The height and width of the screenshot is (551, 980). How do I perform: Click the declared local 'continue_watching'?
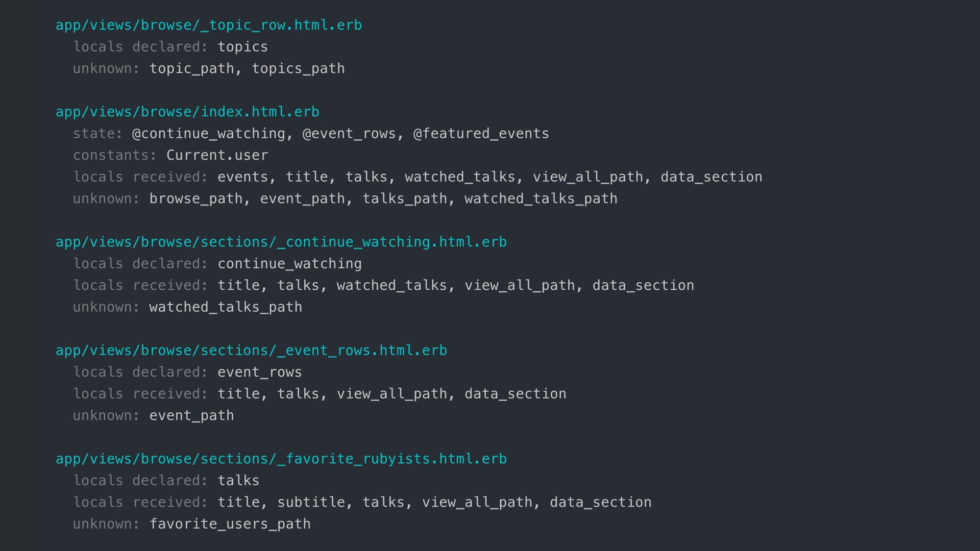(x=289, y=264)
